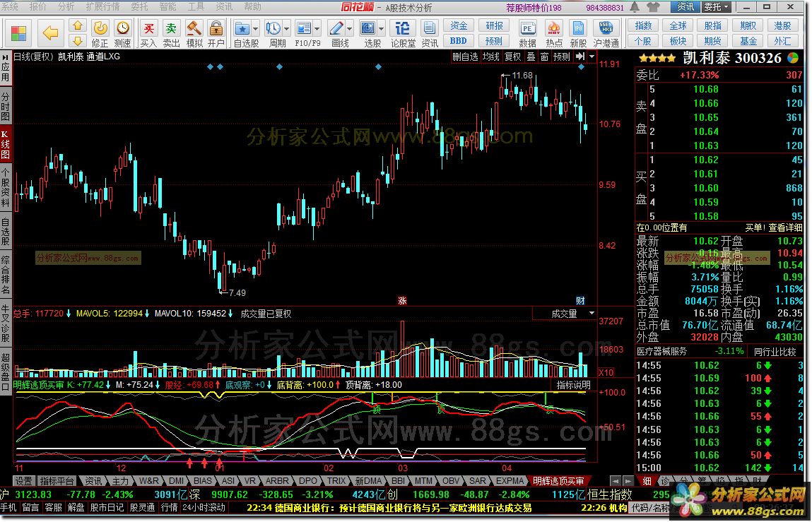Click the 测速 clock icon

123,28
